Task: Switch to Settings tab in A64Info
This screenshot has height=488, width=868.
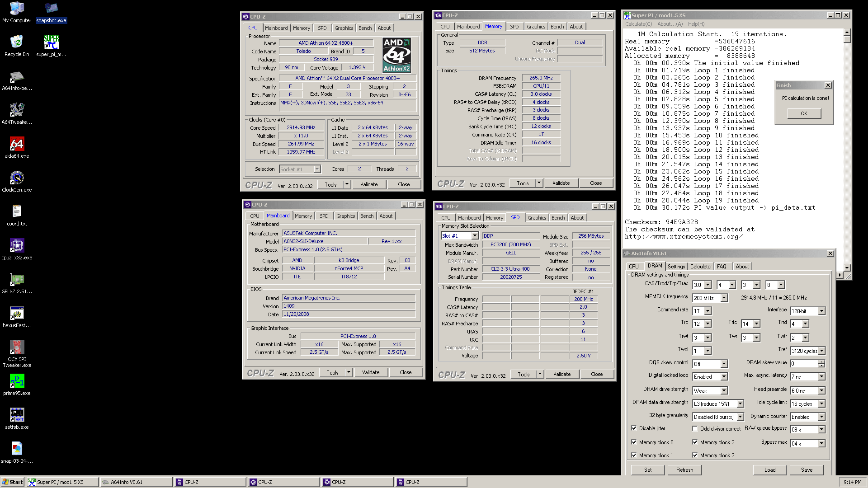Action: [676, 267]
